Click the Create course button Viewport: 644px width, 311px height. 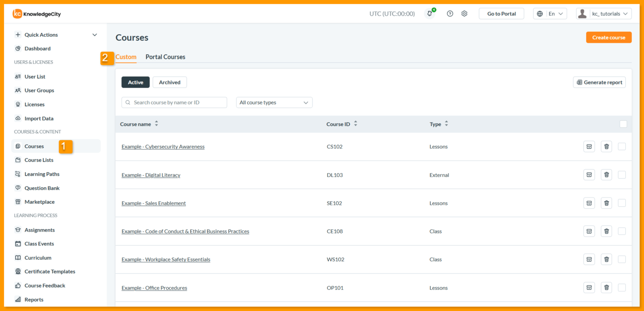[609, 37]
